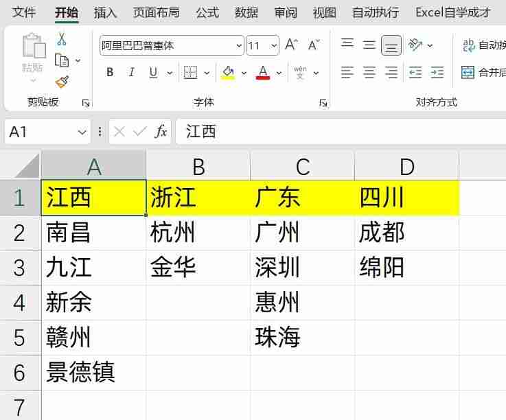506x420 pixels.
Task: Increase font size with larger A
Action: pyautogui.click(x=291, y=45)
